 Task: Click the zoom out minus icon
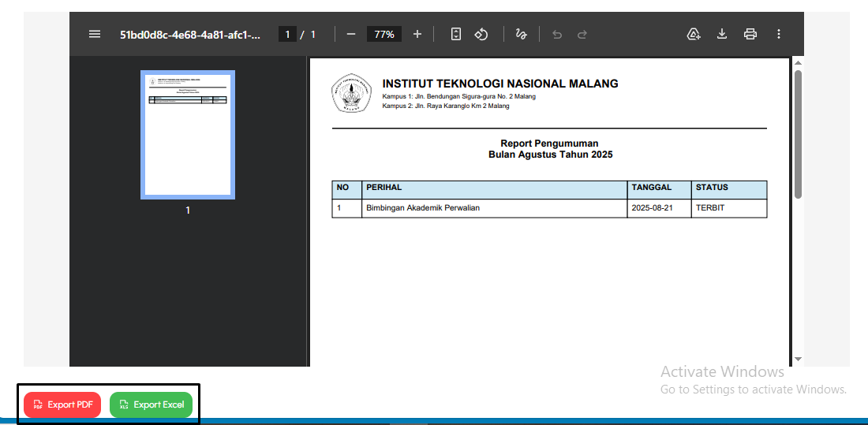click(x=351, y=35)
